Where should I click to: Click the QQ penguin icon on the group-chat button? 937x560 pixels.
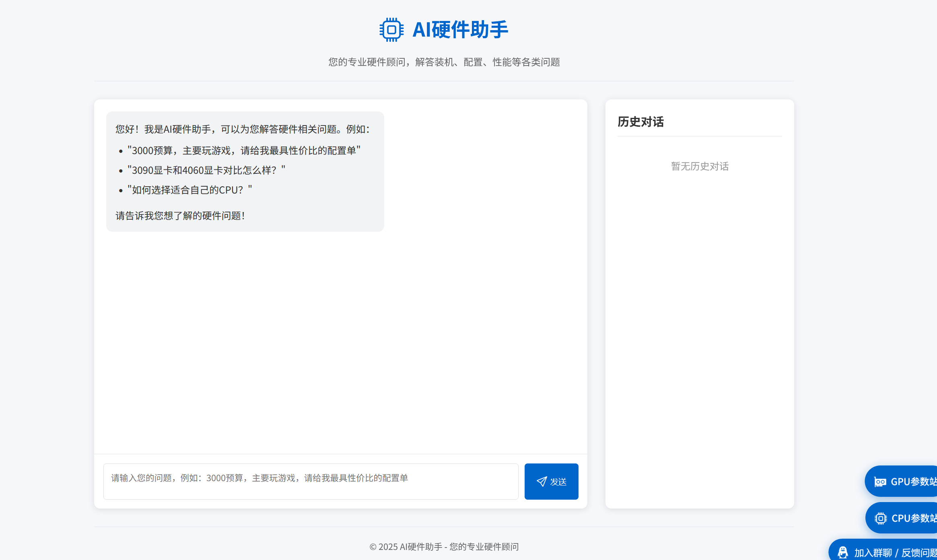click(843, 552)
